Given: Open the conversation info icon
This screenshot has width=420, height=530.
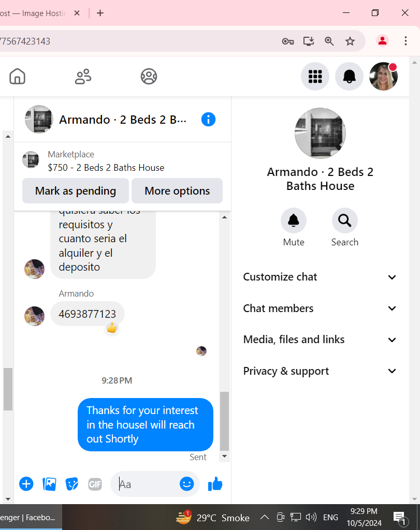Looking at the screenshot, I should [208, 120].
